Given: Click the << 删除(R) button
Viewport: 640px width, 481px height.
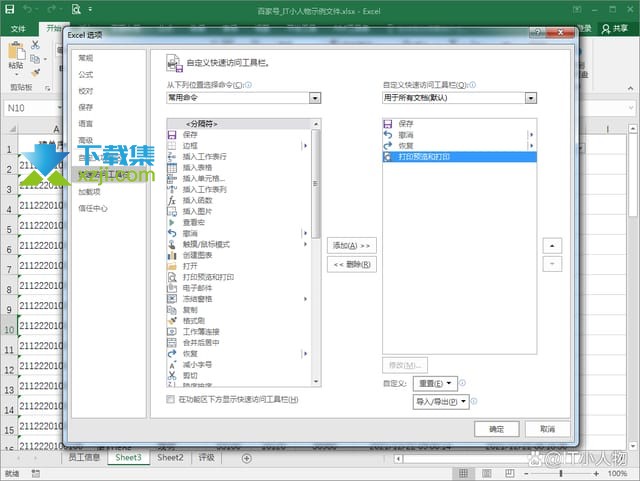Looking at the screenshot, I should [351, 265].
